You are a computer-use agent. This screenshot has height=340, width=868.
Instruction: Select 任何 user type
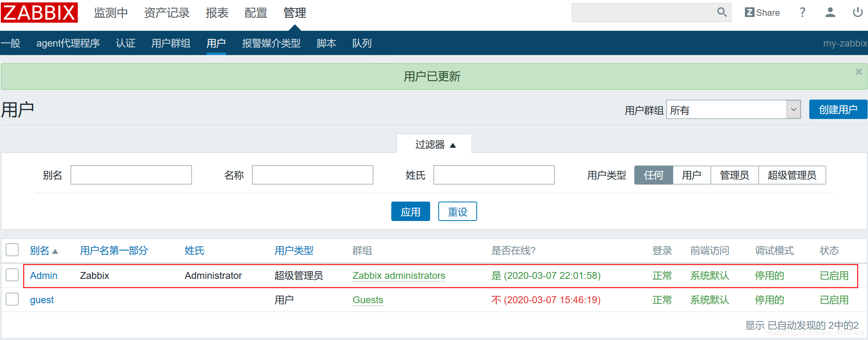click(x=654, y=175)
